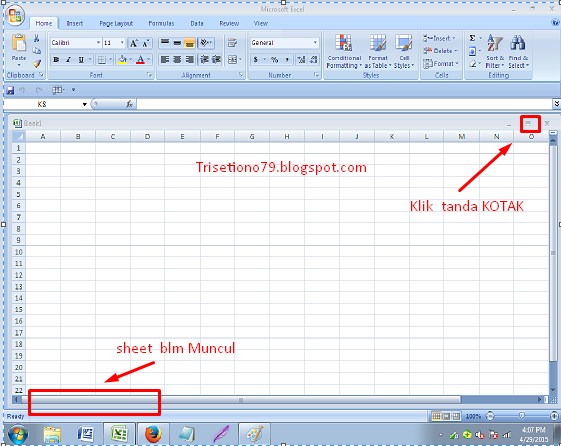Toggle Underline formatting
The image size is (561, 446).
tap(81, 60)
